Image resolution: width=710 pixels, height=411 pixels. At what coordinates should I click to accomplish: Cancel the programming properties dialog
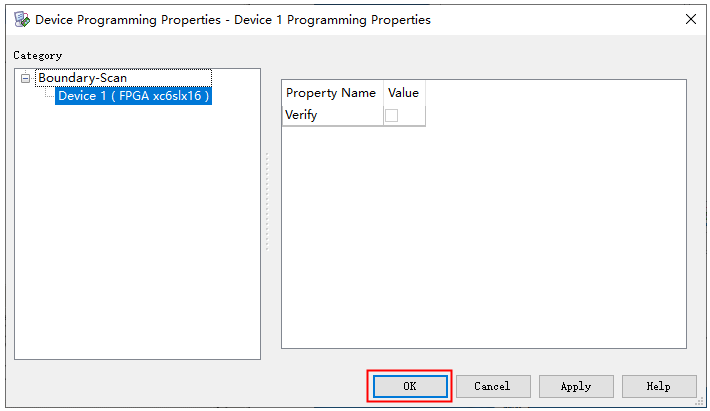pyautogui.click(x=492, y=386)
